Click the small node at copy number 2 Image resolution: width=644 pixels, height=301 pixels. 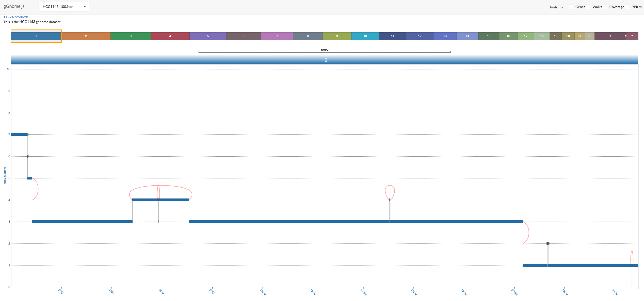coord(548,244)
